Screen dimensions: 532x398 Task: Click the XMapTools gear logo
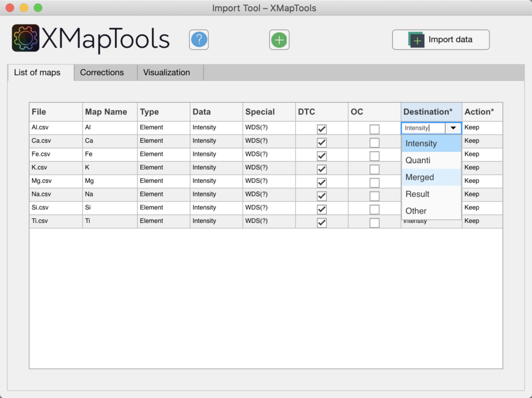coord(25,38)
